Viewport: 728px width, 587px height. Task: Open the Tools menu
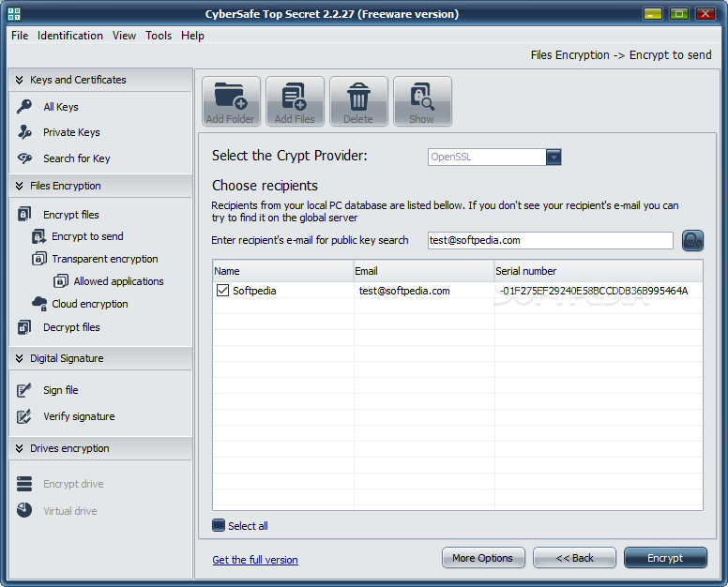pyautogui.click(x=159, y=36)
